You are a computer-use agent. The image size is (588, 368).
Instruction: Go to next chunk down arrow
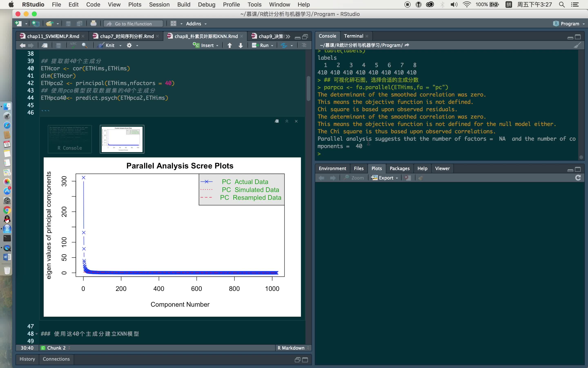241,46
